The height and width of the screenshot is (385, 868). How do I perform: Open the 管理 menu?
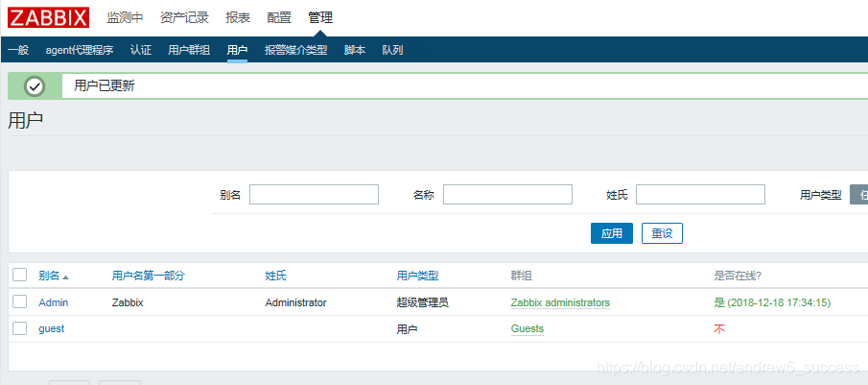point(320,17)
